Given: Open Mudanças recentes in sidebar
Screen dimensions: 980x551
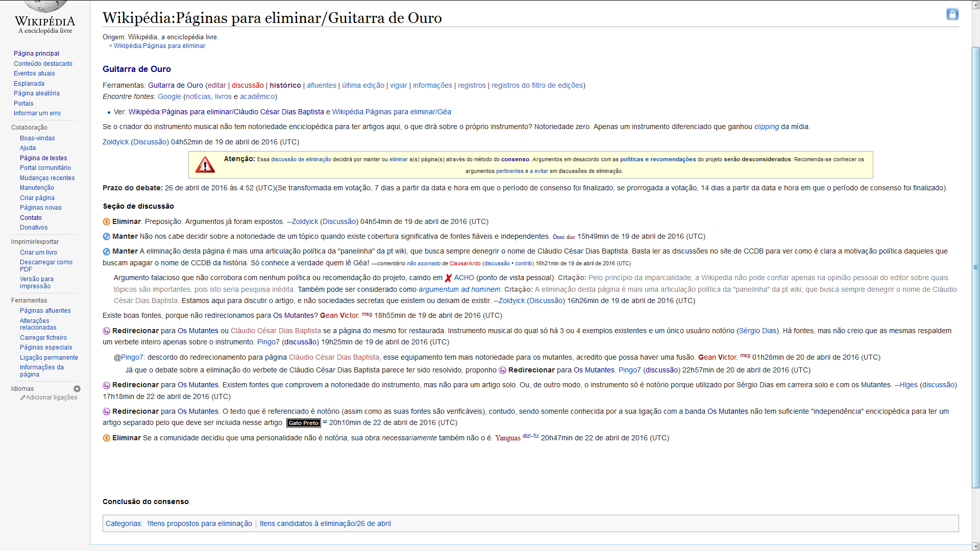Looking at the screenshot, I should click(47, 178).
